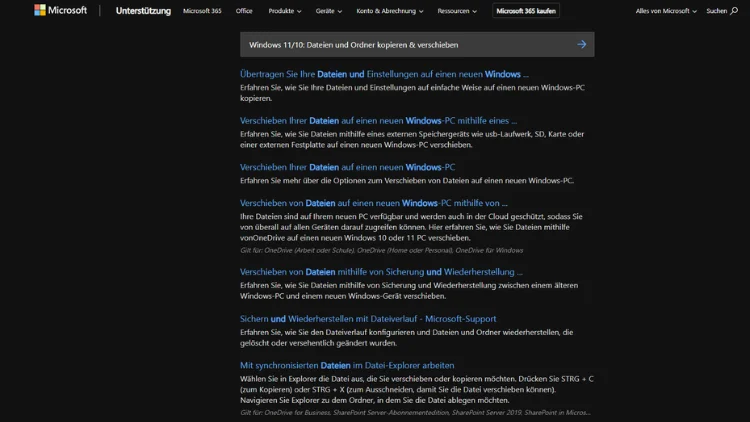
Task: Click the Microsoft 365 kaufen button
Action: [x=526, y=11]
